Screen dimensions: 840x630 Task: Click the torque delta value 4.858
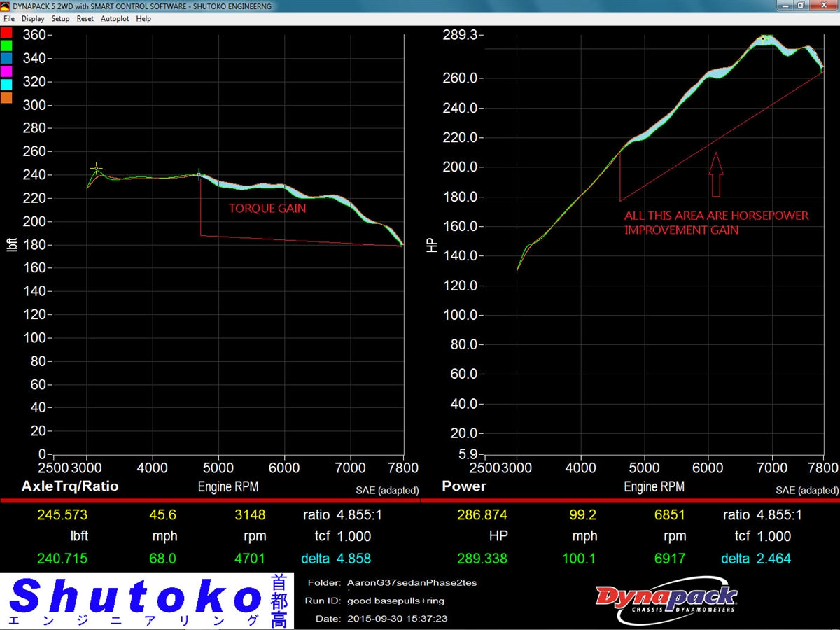coord(353,559)
